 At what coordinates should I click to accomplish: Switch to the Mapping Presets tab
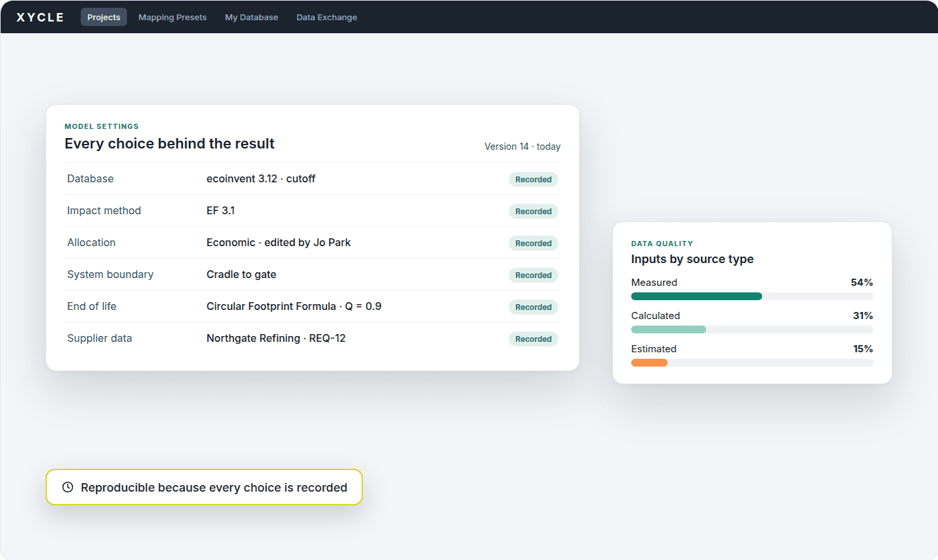coord(173,17)
